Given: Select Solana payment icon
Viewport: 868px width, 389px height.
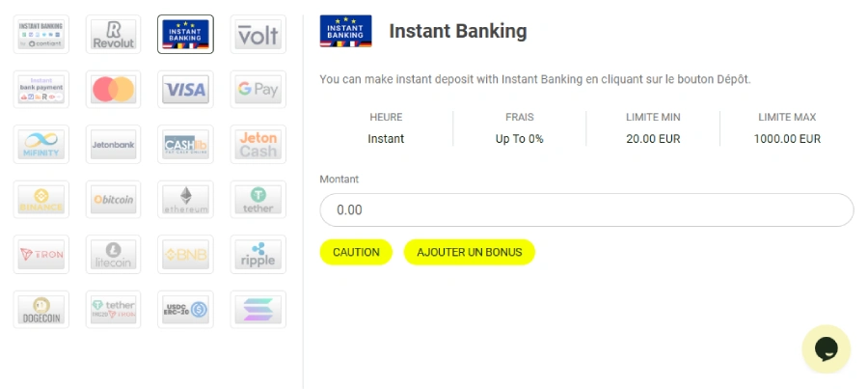Looking at the screenshot, I should (x=258, y=310).
